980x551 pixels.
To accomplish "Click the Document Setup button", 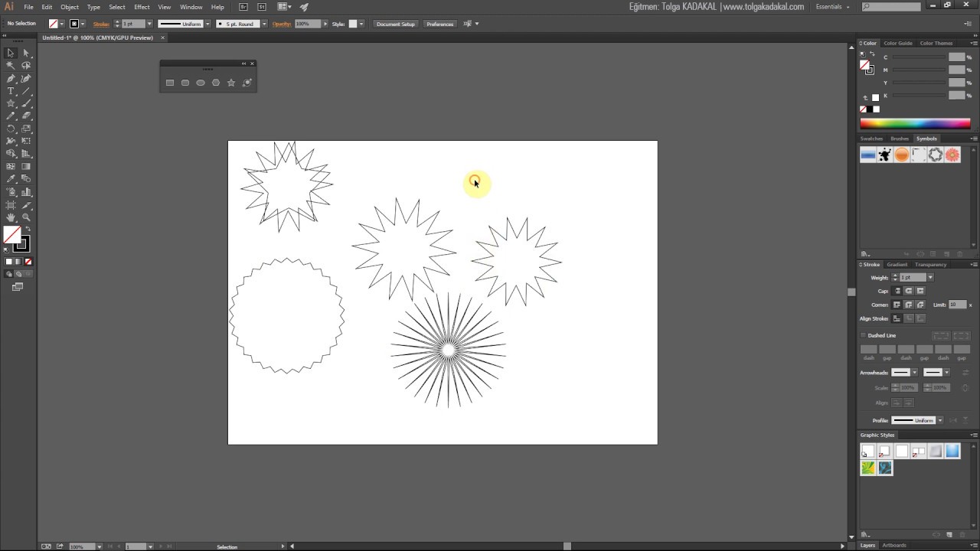I will (396, 24).
